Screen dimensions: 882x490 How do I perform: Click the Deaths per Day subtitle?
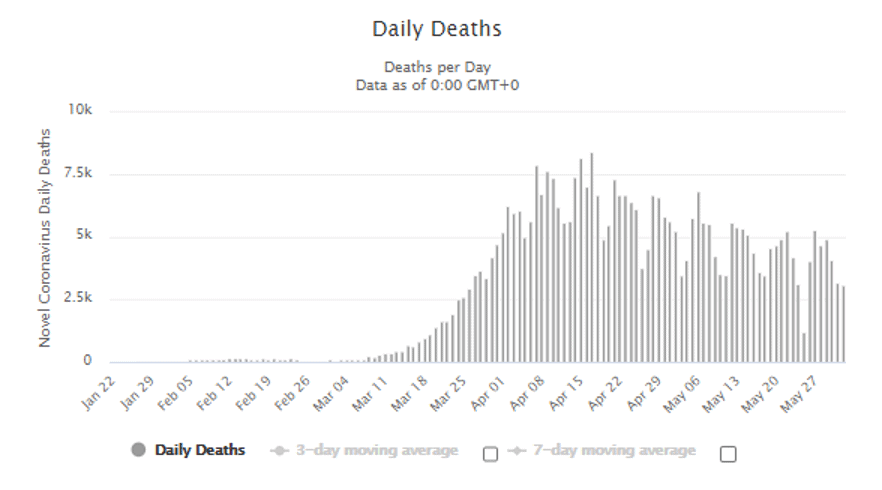[x=438, y=67]
